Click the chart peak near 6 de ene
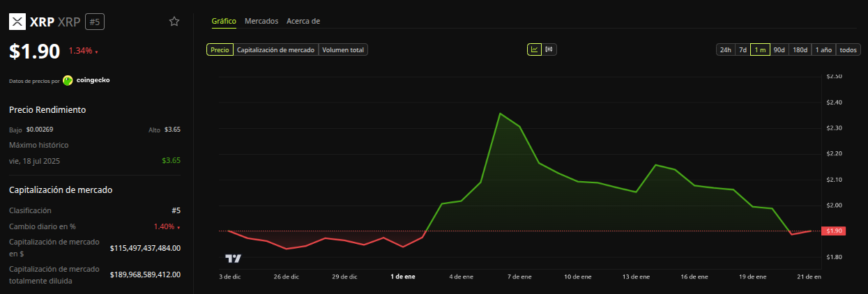Viewport: 868px width, 294px height. click(500, 113)
